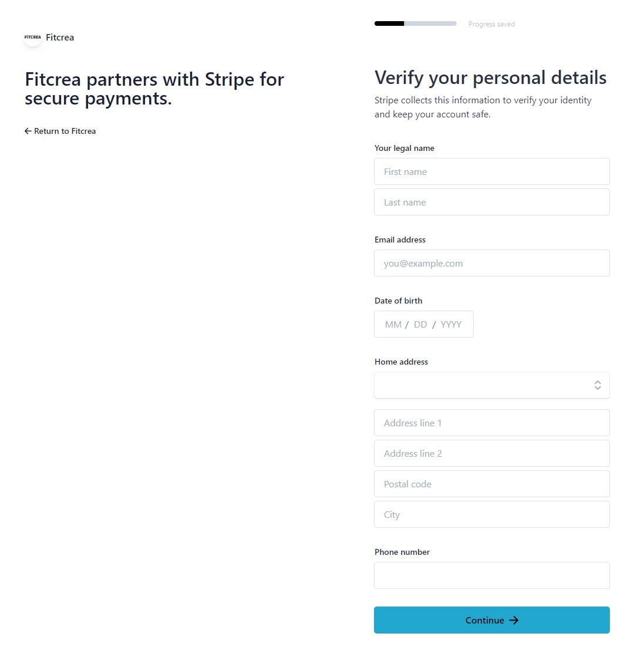Focus the Last name field
The height and width of the screenshot is (647, 644).
point(492,202)
